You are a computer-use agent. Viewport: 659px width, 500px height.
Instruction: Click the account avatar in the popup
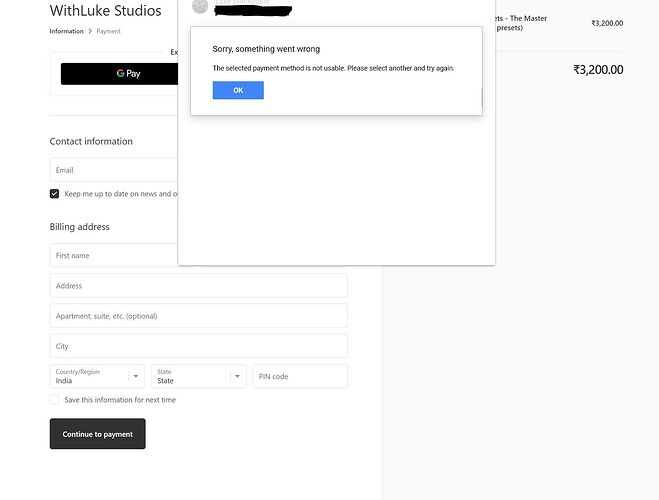point(200,7)
